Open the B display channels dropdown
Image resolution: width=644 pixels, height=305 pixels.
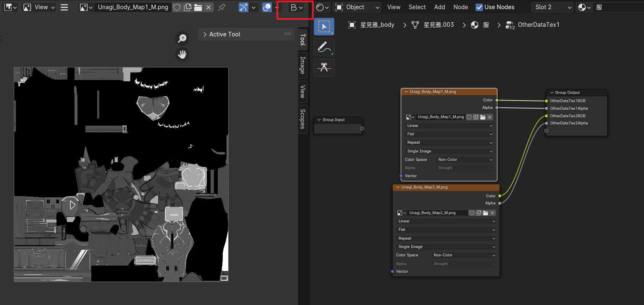click(296, 7)
